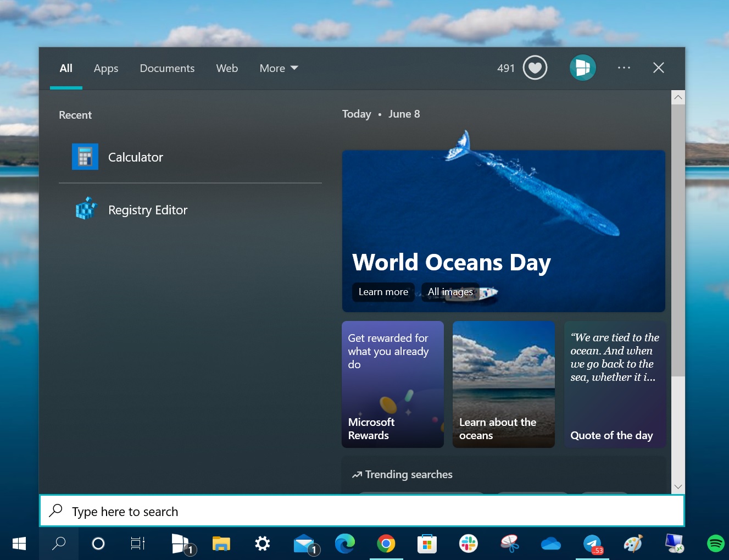Open Microsoft Rewards heart medal icon
The height and width of the screenshot is (560, 729).
pos(535,68)
